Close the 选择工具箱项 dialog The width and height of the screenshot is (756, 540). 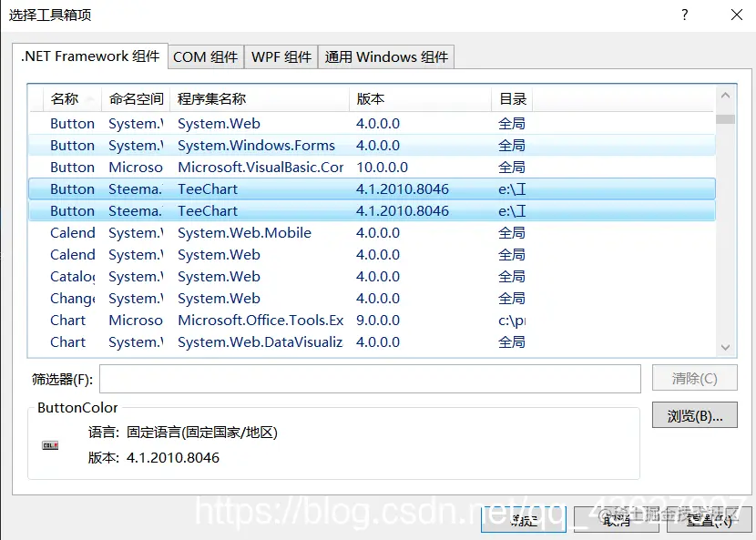click(x=736, y=15)
